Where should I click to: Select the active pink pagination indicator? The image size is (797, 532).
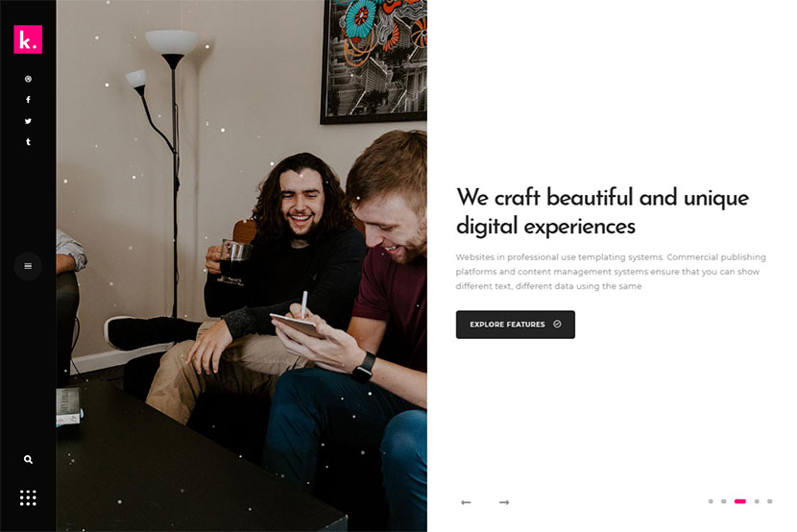tap(740, 501)
